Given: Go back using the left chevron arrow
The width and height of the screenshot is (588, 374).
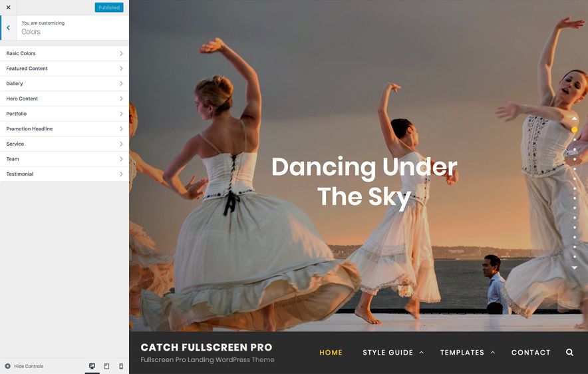Looking at the screenshot, I should click(x=8, y=28).
